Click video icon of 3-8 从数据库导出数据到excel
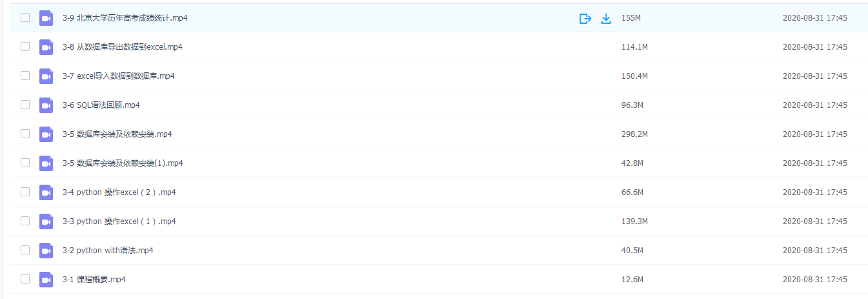This screenshot has width=868, height=299. (x=46, y=47)
